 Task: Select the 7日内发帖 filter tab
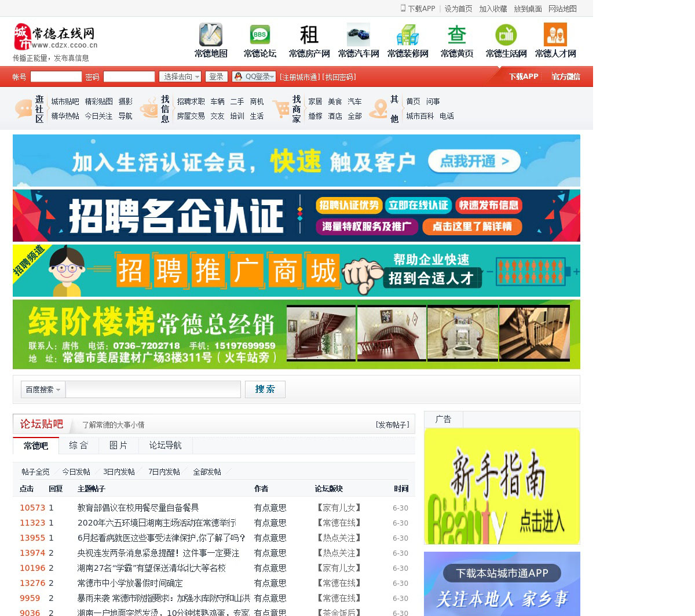pyautogui.click(x=164, y=472)
